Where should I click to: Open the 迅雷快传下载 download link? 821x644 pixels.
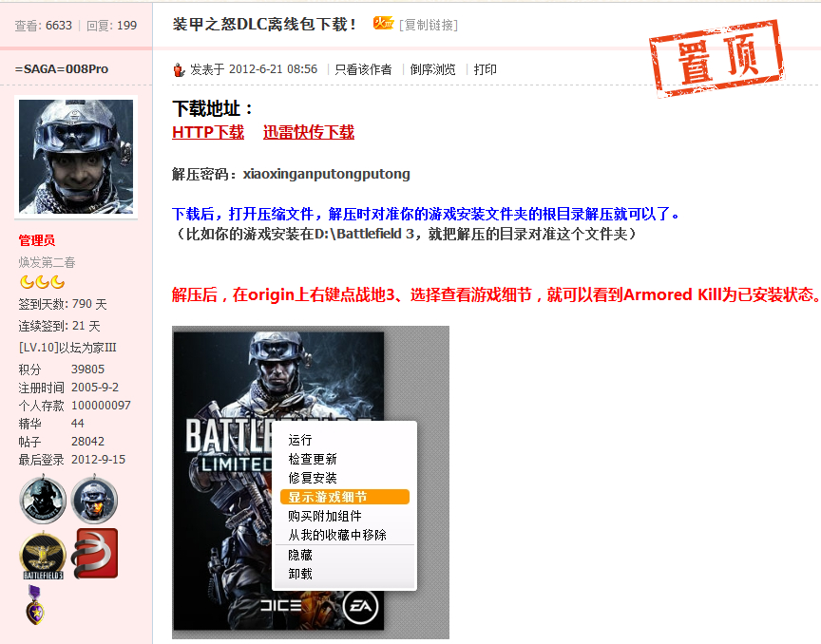(309, 132)
